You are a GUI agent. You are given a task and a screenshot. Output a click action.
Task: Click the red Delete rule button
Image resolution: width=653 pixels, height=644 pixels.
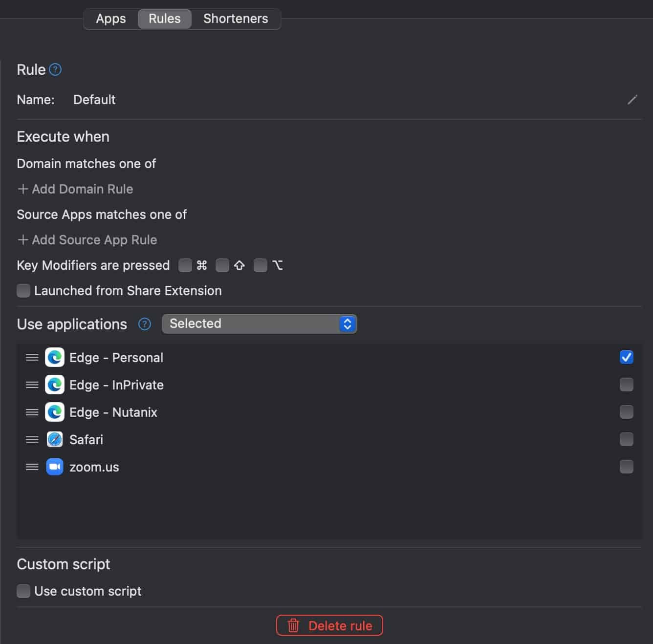pos(329,625)
